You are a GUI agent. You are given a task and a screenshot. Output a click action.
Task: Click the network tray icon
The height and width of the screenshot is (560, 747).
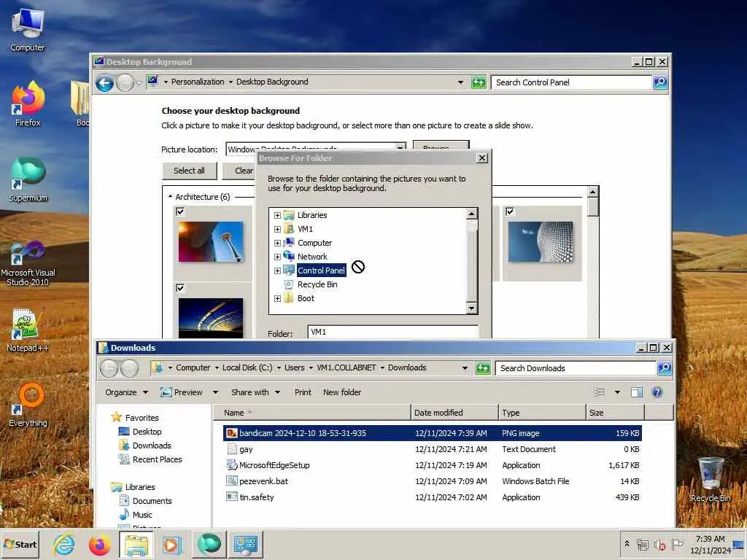pos(643,544)
